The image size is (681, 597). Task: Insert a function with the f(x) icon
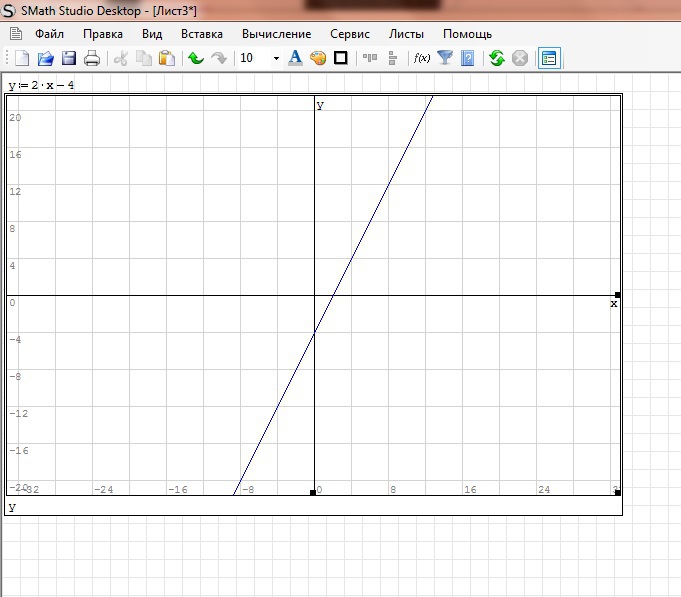[x=422, y=58]
